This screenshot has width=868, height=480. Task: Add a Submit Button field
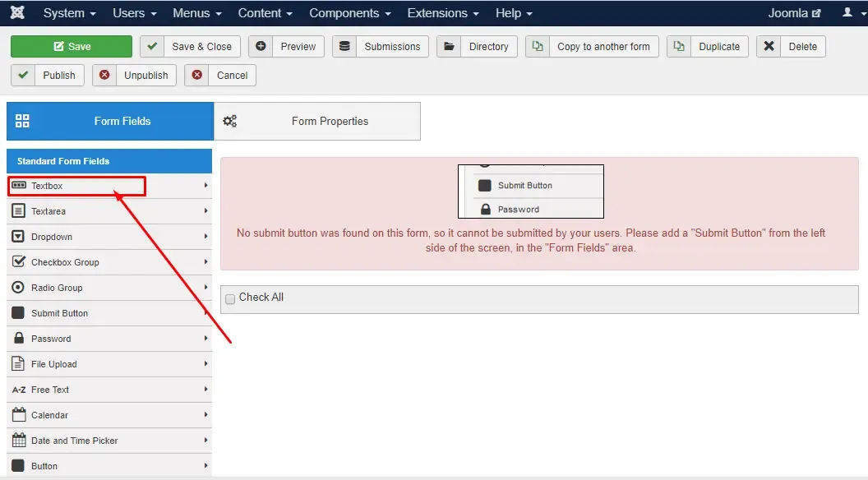[109, 313]
